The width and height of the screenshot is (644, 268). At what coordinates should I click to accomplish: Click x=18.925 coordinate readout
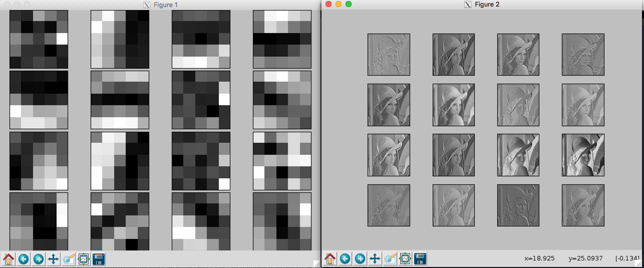coord(540,258)
